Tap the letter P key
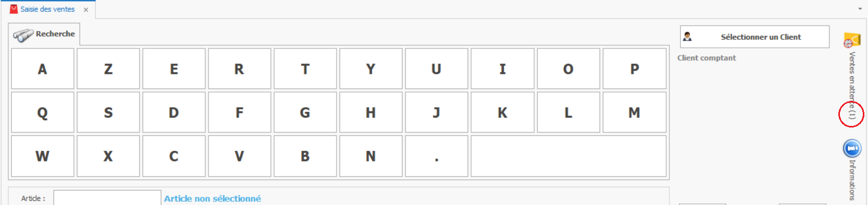 (634, 69)
